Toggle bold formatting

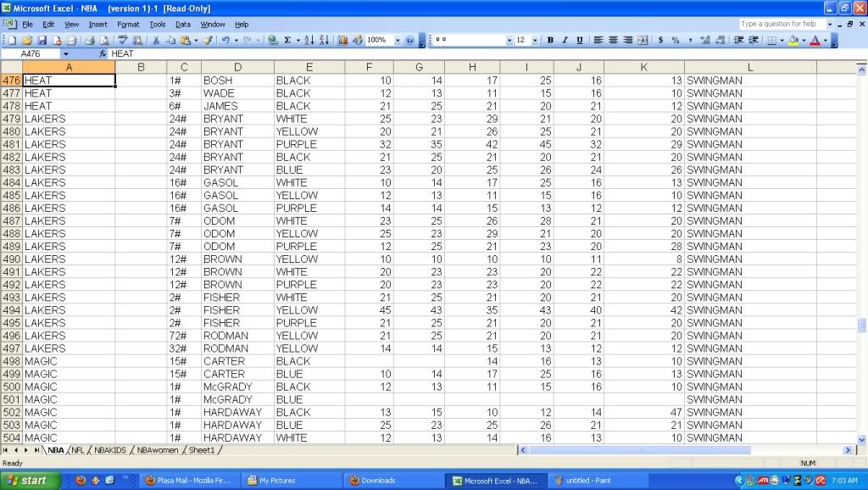550,40
